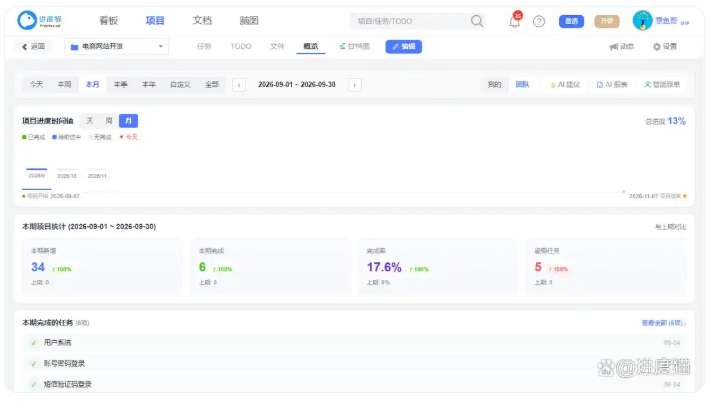The height and width of the screenshot is (401, 711).
Task: Click the check icon beside 账号密码登录
Action: pos(34,364)
